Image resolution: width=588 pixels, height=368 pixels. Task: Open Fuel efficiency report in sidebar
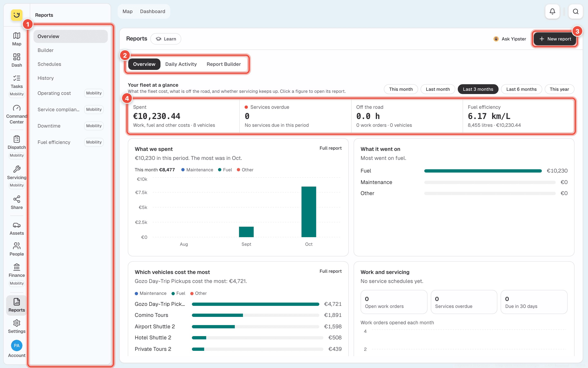click(x=70, y=142)
